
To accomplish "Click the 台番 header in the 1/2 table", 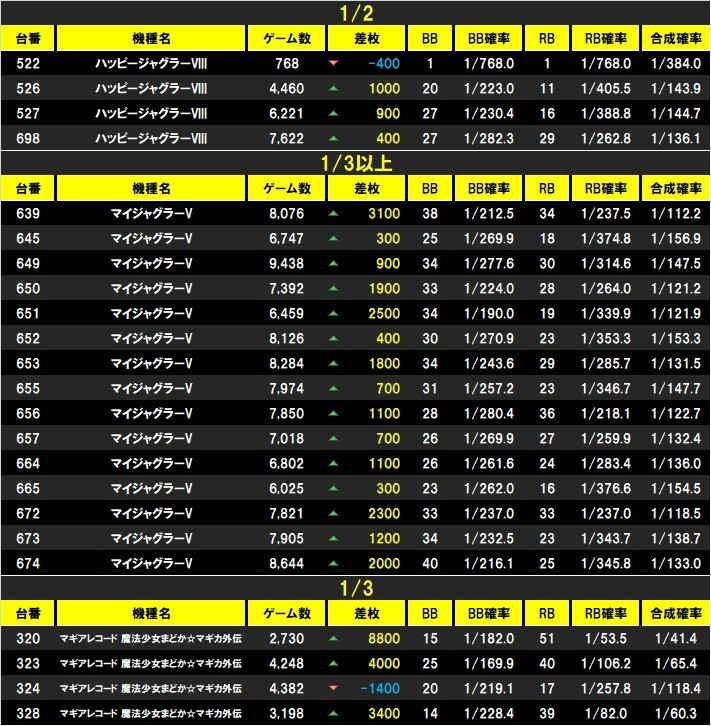I will pyautogui.click(x=28, y=38).
